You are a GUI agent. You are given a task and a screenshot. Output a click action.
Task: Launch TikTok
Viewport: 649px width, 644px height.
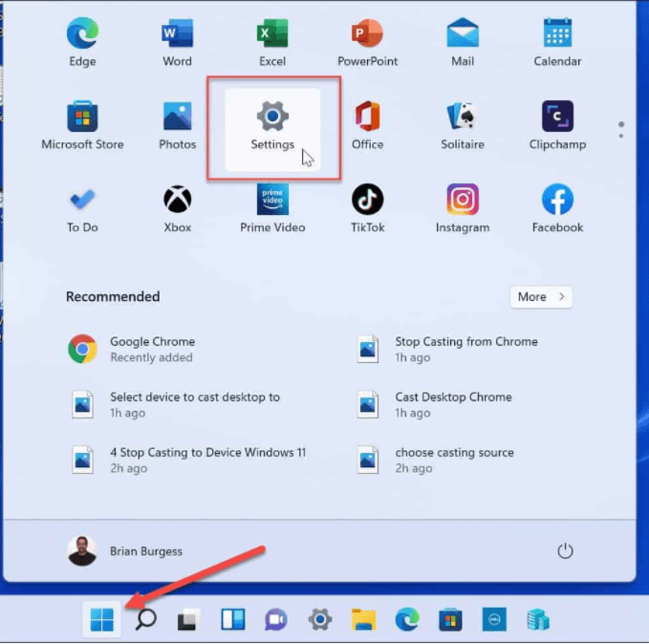(x=368, y=208)
